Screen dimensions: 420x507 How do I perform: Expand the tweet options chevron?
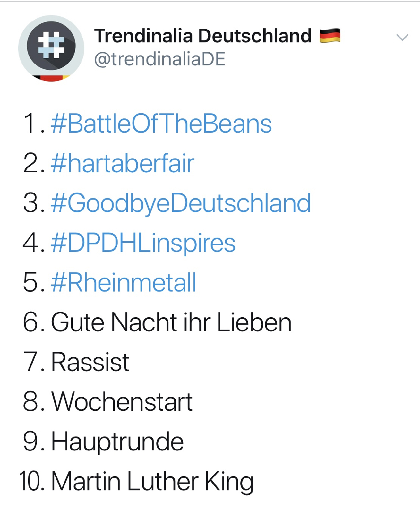point(402,38)
